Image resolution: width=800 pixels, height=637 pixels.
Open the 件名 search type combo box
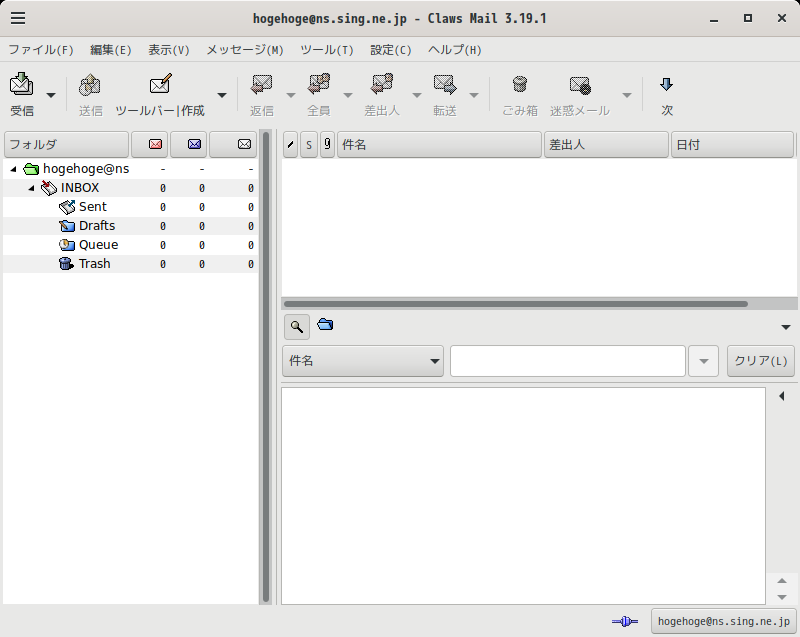click(x=363, y=361)
